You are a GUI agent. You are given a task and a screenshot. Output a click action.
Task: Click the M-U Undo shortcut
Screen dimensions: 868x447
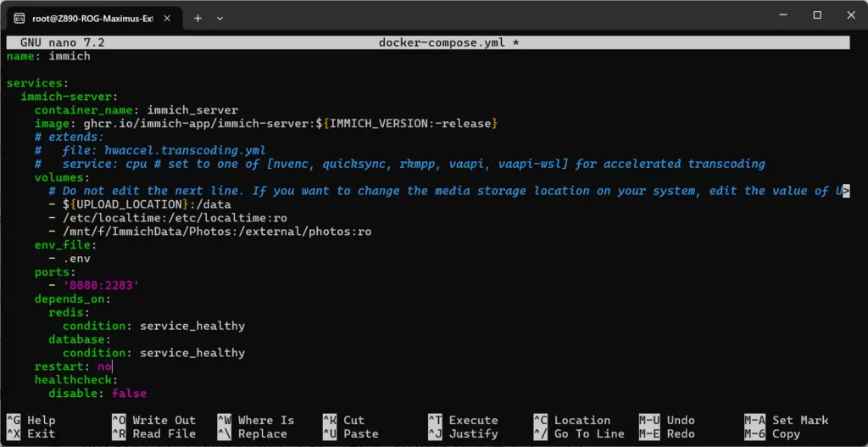click(666, 421)
